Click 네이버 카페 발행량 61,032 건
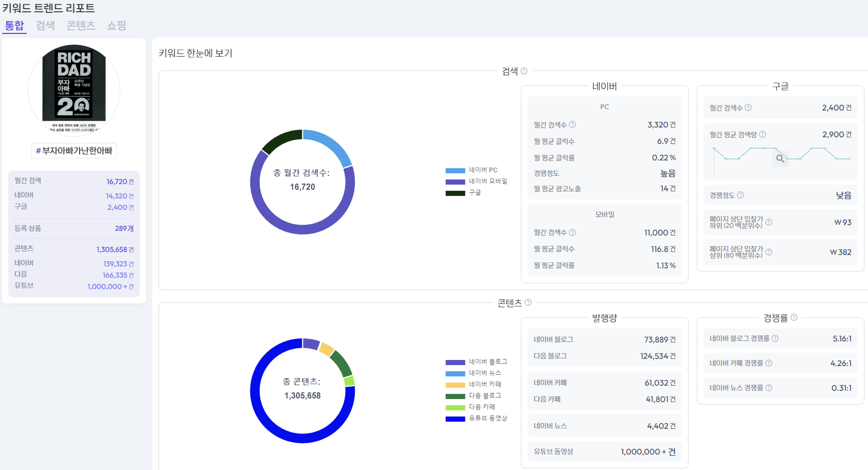The height and width of the screenshot is (470, 868). click(660, 383)
